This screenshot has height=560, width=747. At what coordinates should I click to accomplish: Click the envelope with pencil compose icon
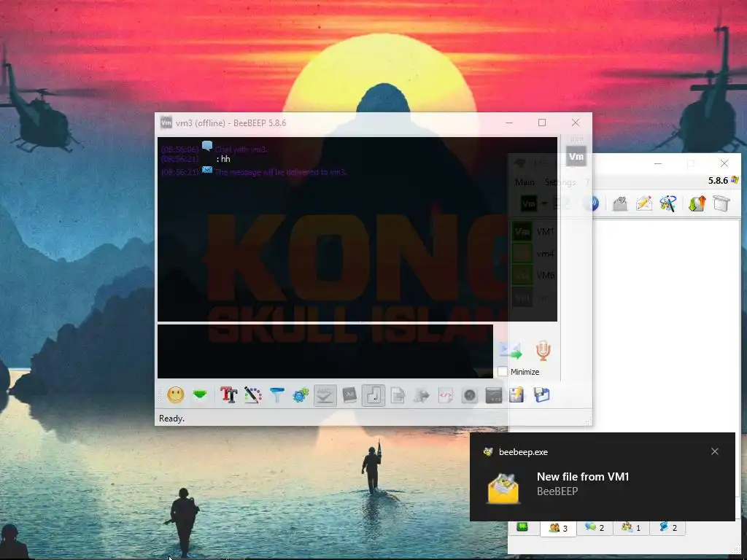point(643,203)
